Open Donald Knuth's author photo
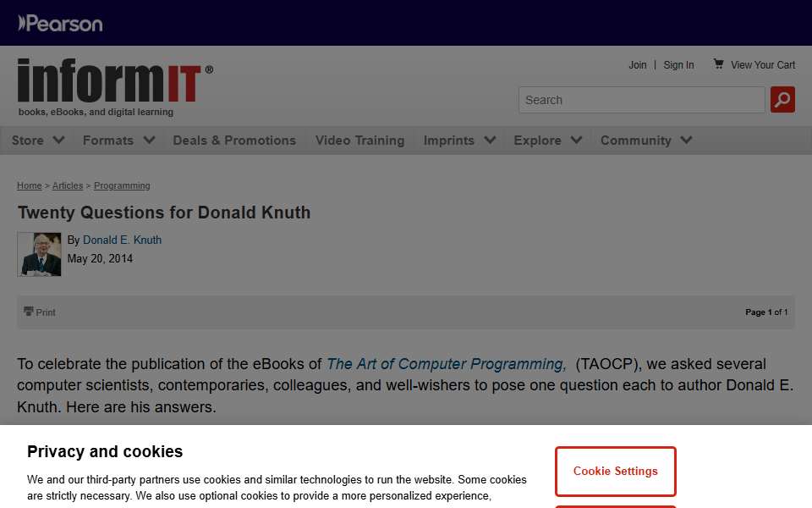Screen dimensions: 812x508 40,254
